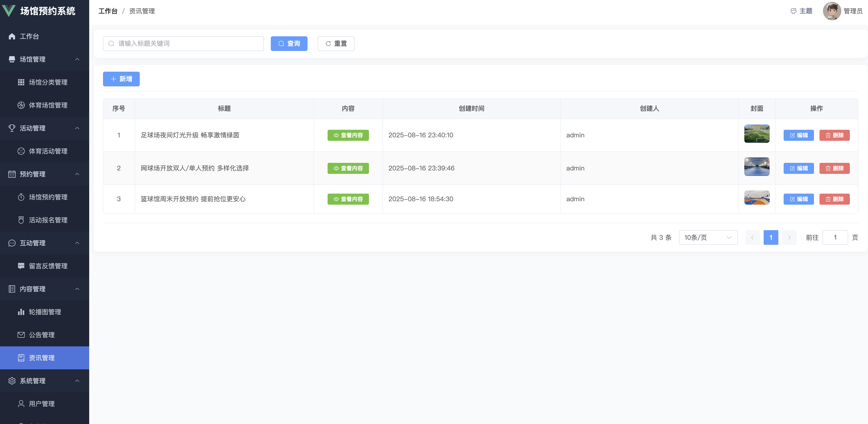
Task: View content of the football lighting article
Action: pos(348,135)
